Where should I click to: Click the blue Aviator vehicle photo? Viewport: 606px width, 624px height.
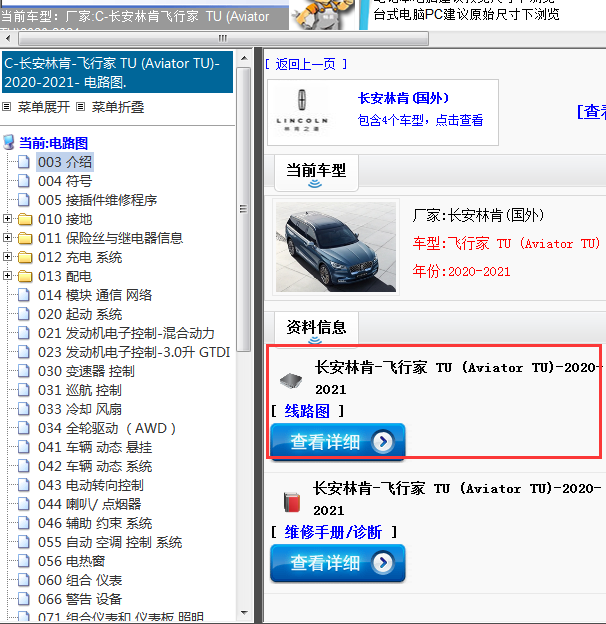[336, 247]
